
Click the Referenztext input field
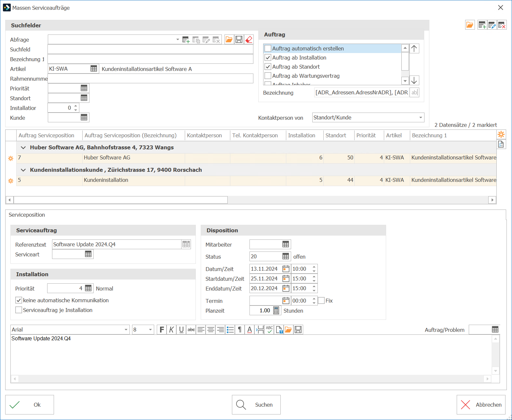pos(117,244)
